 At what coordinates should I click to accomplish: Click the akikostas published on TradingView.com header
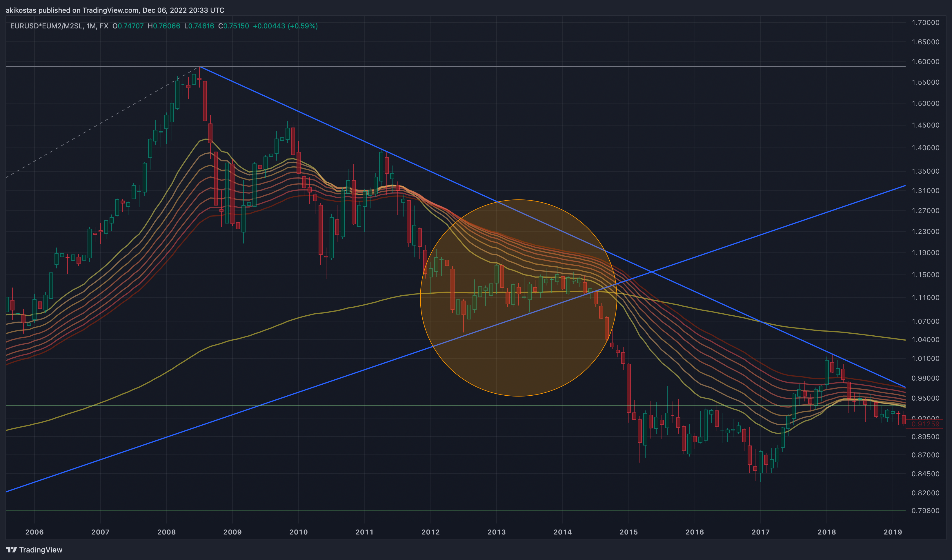pos(115,10)
